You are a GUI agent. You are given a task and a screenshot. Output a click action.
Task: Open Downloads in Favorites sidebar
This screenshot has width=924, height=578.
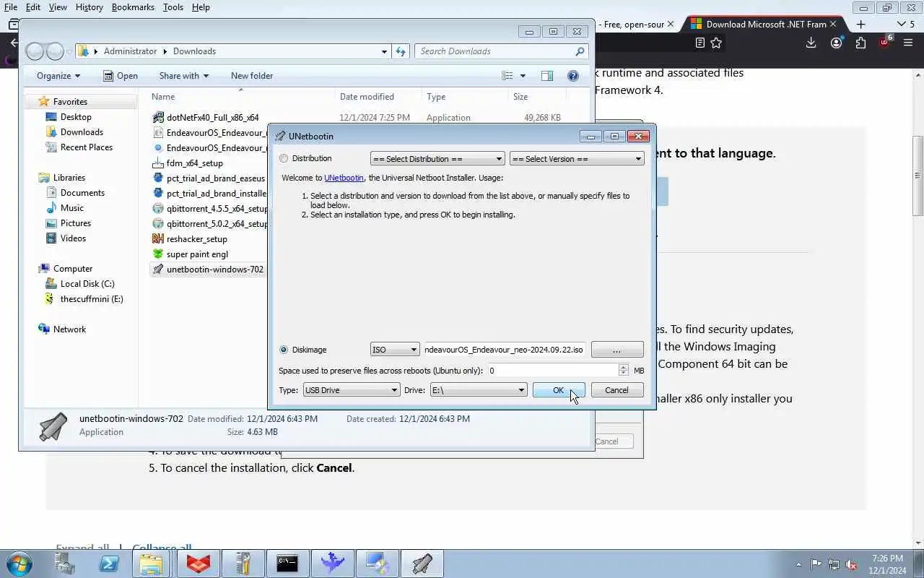pos(82,132)
